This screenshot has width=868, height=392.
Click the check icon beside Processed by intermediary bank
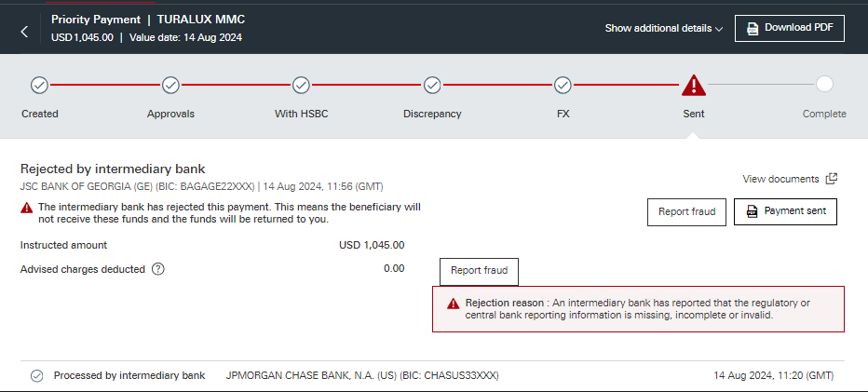click(36, 376)
